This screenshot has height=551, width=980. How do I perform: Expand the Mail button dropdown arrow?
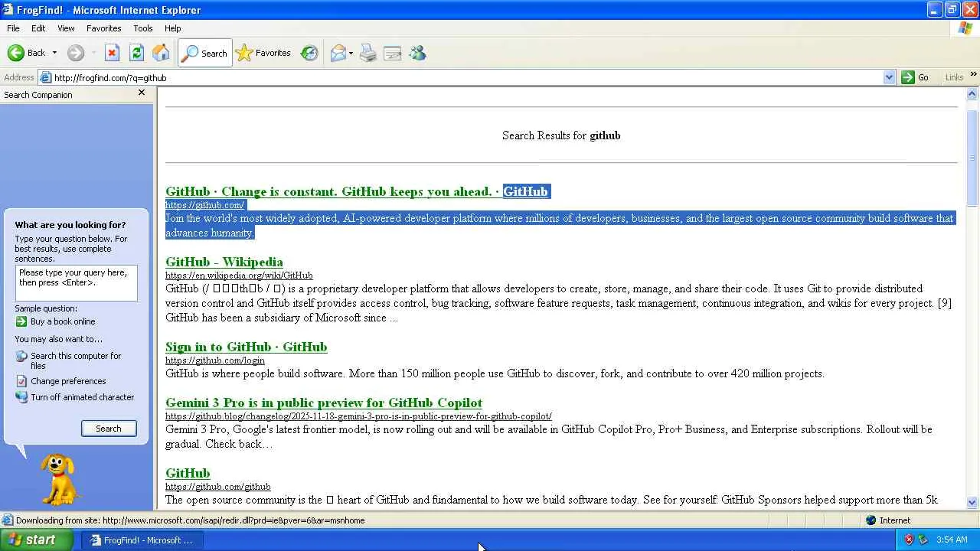[351, 53]
